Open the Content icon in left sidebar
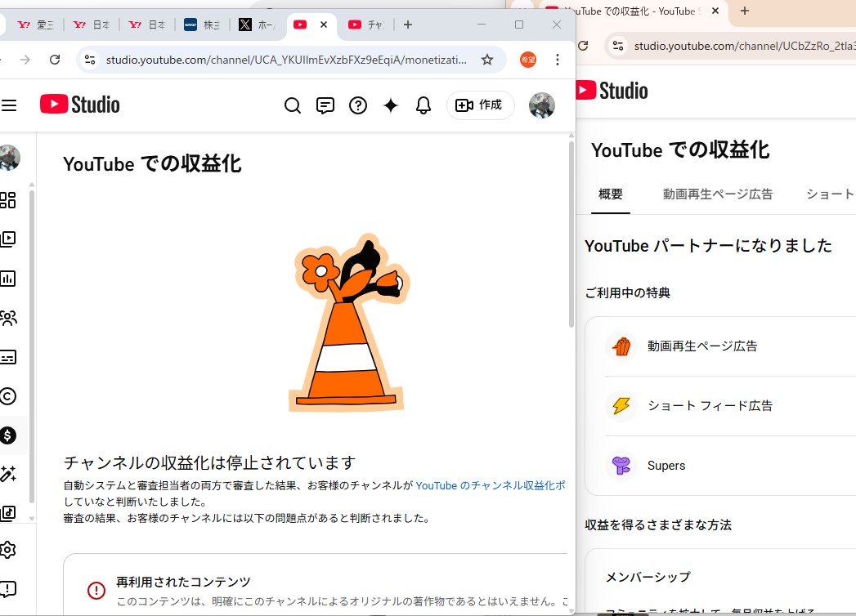This screenshot has width=856, height=616. (x=7, y=239)
